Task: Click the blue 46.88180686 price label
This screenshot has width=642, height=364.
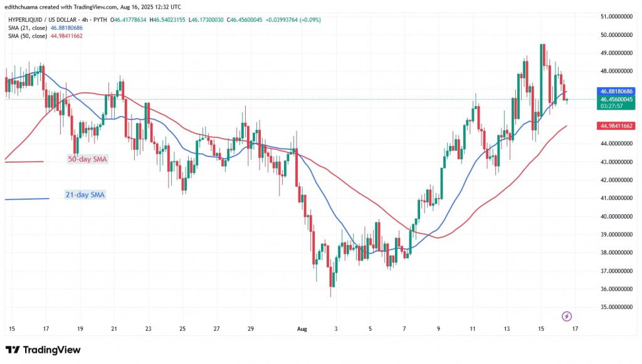Action: click(608, 91)
